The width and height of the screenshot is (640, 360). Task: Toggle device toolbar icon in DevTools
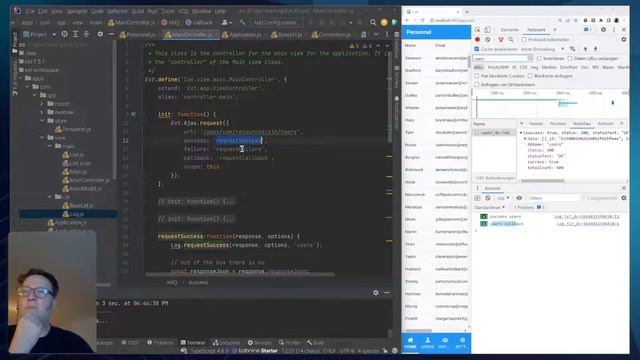coord(487,30)
